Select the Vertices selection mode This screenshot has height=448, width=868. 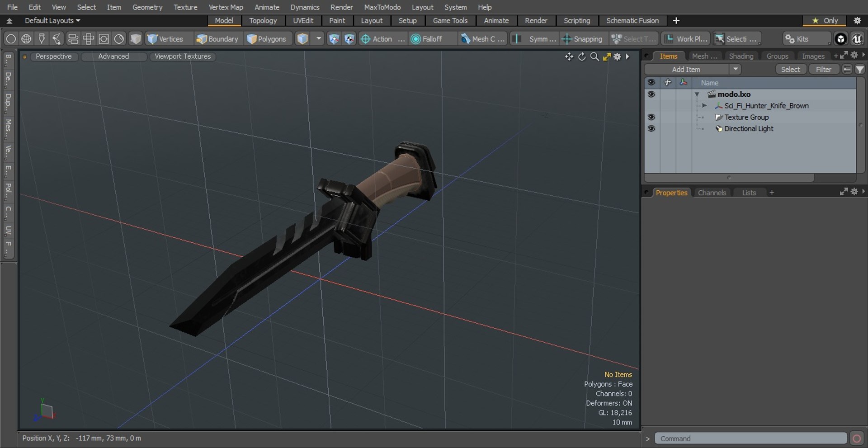pyautogui.click(x=165, y=39)
